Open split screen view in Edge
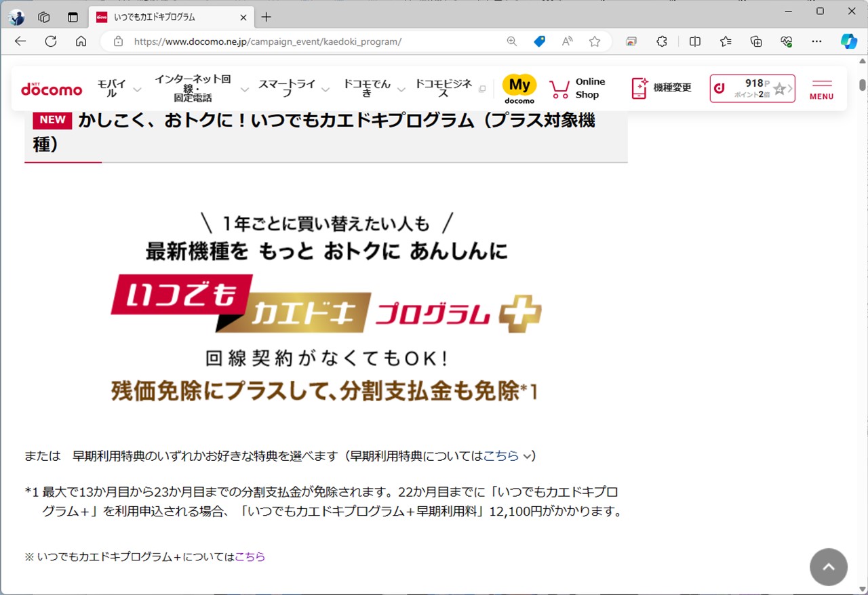The image size is (868, 595). (694, 41)
